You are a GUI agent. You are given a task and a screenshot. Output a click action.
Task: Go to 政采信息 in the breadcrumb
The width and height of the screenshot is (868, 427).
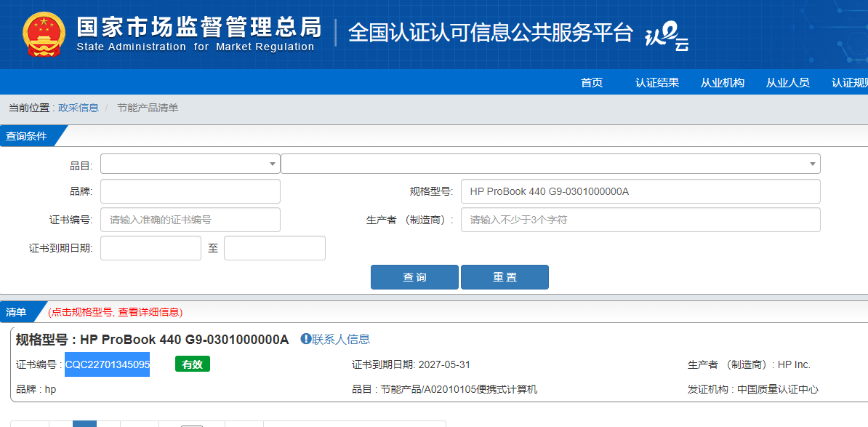pos(78,108)
